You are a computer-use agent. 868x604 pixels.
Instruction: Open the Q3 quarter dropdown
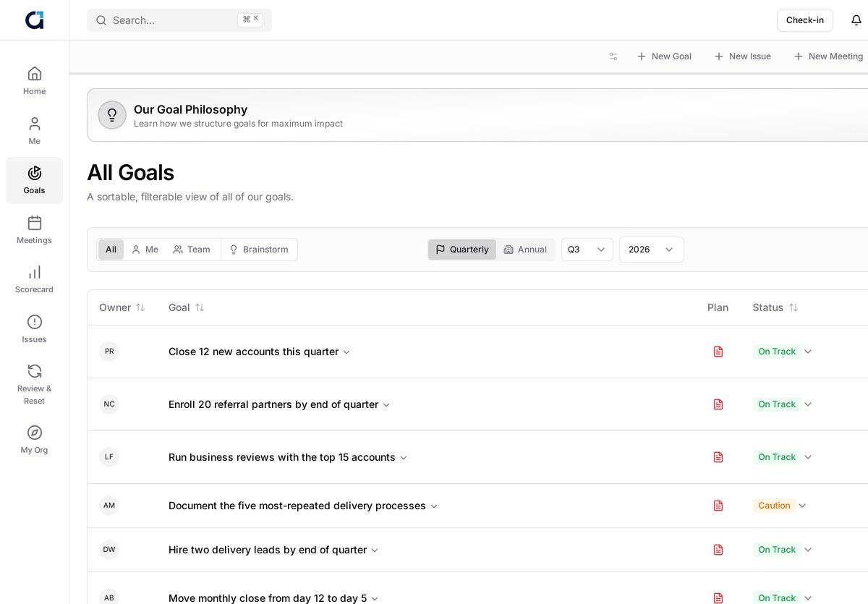coord(587,250)
